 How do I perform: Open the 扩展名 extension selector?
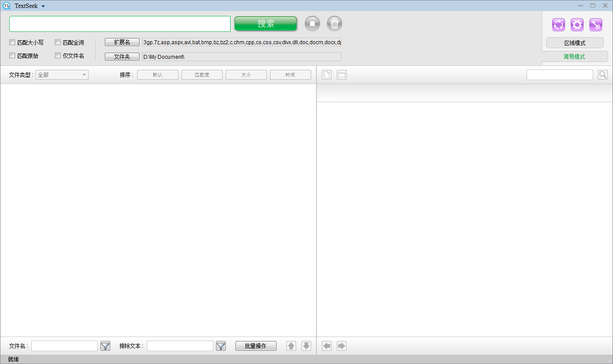coord(122,42)
